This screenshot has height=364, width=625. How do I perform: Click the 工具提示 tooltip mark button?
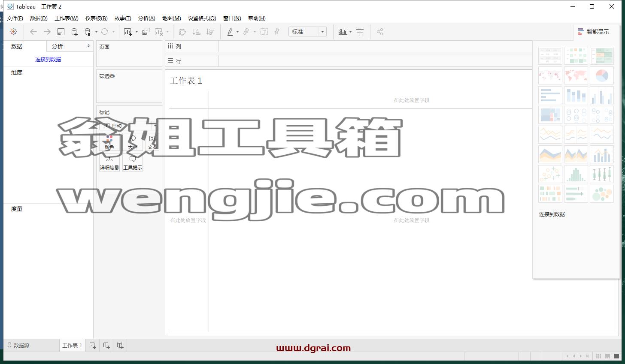(x=133, y=163)
